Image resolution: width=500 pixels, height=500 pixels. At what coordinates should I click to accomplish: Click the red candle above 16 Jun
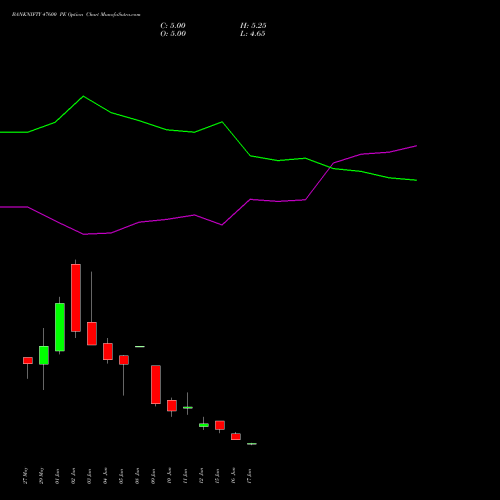(236, 436)
